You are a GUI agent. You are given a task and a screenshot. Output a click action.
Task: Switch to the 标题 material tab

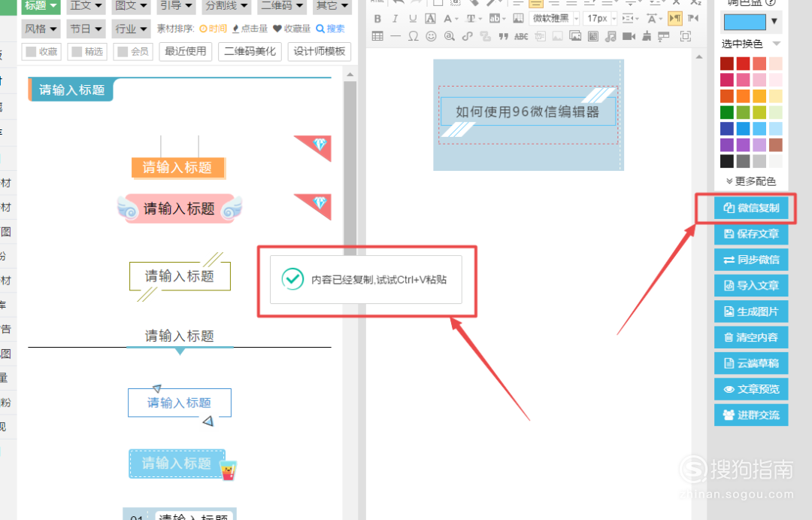pyautogui.click(x=41, y=6)
